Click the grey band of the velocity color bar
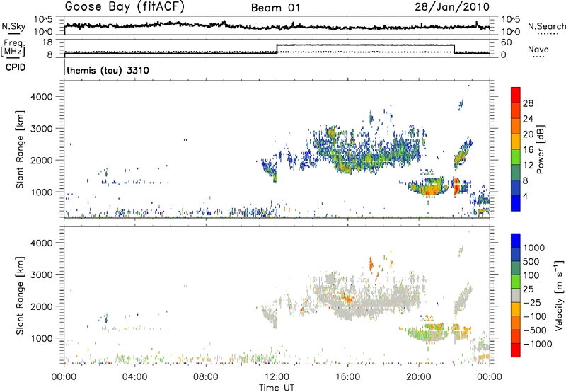The image size is (566, 392). click(x=516, y=296)
